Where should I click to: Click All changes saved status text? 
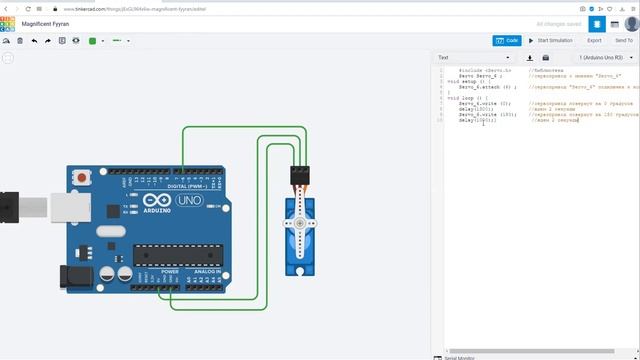[x=559, y=24]
